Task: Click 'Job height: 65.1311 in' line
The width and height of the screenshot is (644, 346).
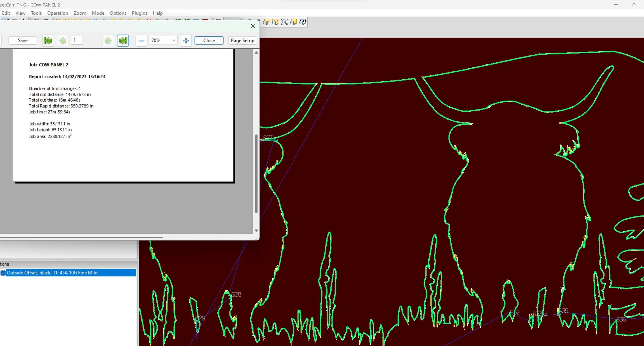Action: 50,130
